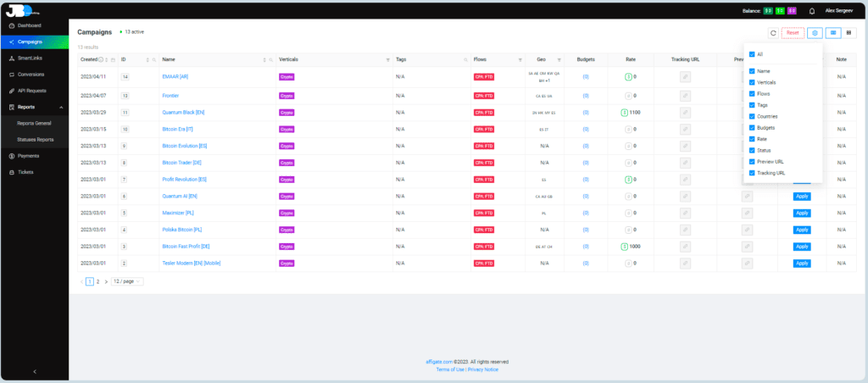Toggle the Budgets column checkbox
Image resolution: width=868 pixels, height=383 pixels.
[x=752, y=127]
